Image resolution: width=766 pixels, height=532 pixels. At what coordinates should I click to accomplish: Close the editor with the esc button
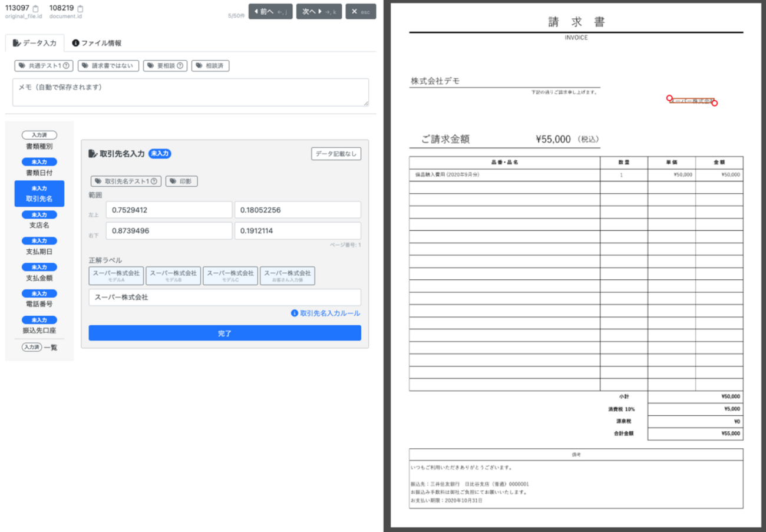361,11
